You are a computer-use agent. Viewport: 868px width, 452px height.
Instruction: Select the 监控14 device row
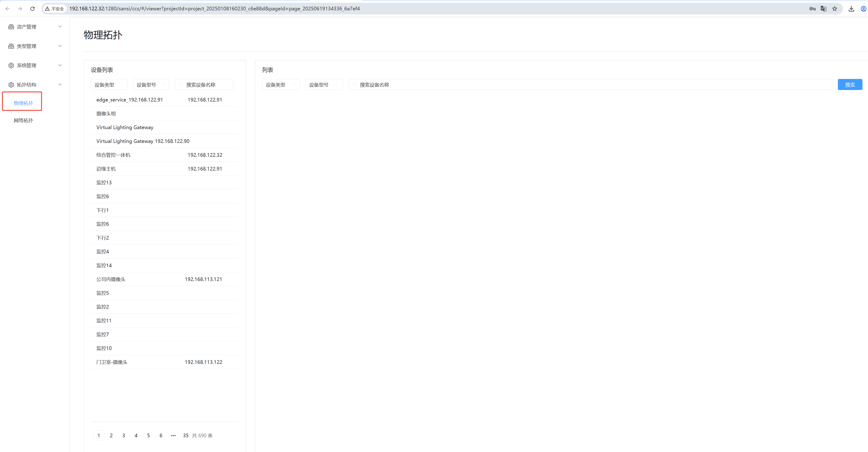165,265
